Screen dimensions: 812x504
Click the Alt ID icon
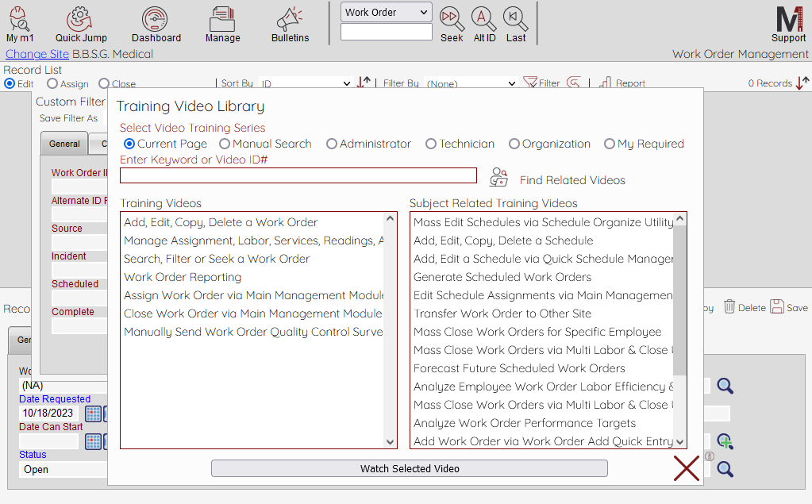[x=484, y=17]
